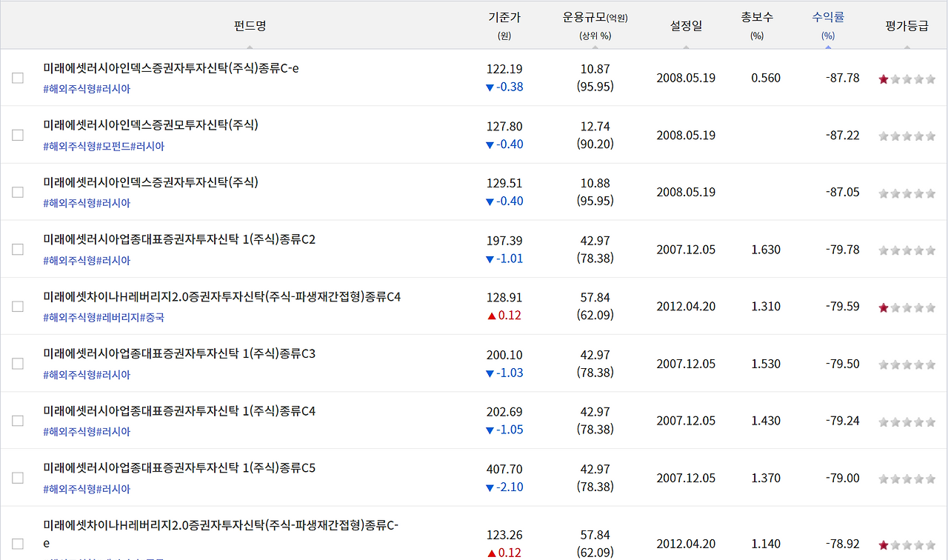Select checkbox for 러시아인덱스증권모투자신탁(주식)

click(x=18, y=135)
